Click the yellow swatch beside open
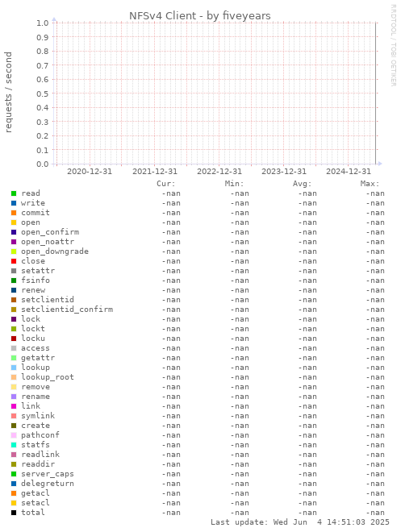The width and height of the screenshot is (401, 532). pos(14,222)
